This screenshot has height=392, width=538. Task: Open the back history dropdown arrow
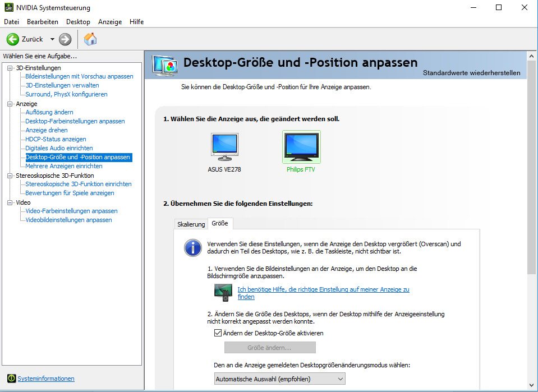(52, 39)
